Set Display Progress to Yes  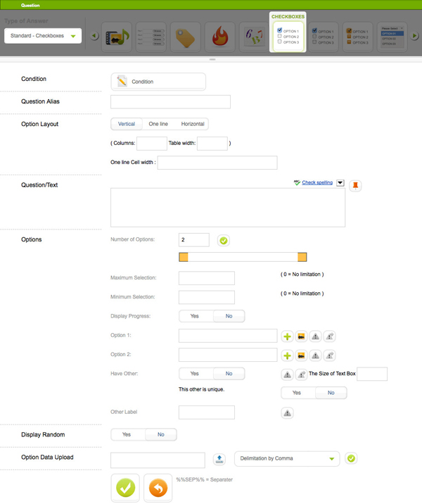[195, 316]
